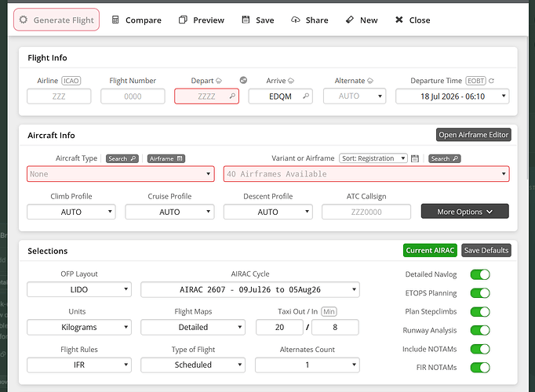Toggle the Plan Stepclimbs switch
This screenshot has width=535, height=392.
point(480,311)
